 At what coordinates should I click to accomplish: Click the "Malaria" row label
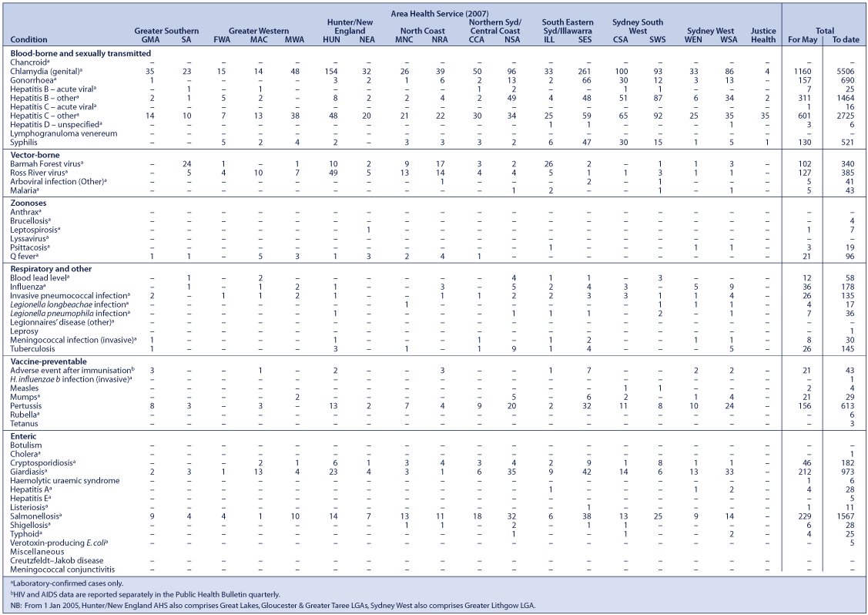(x=25, y=190)
